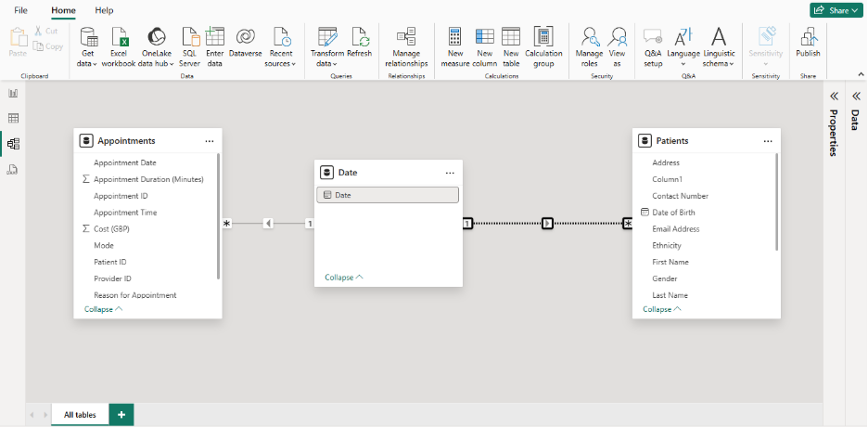Connect to SQL Server
This screenshot has height=427, width=868.
point(189,47)
